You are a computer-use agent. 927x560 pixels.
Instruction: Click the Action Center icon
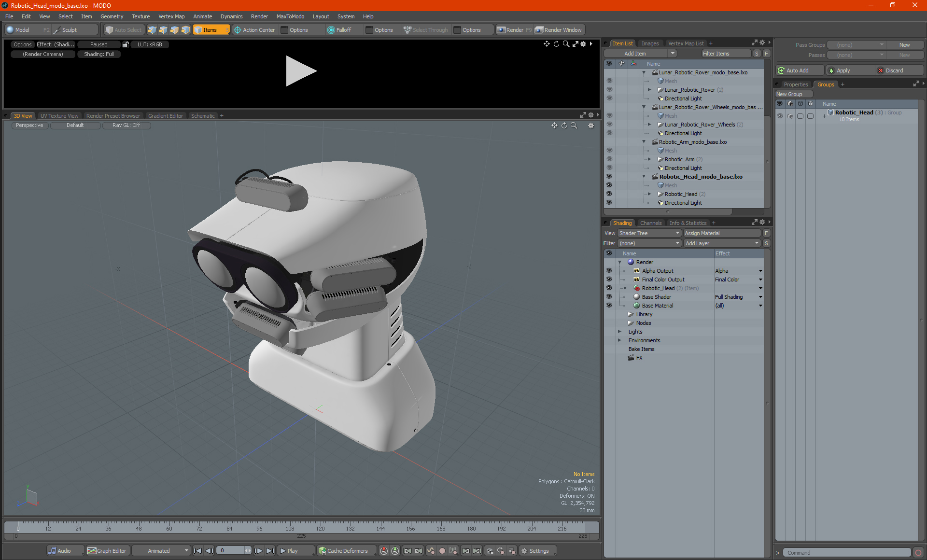[x=238, y=30]
